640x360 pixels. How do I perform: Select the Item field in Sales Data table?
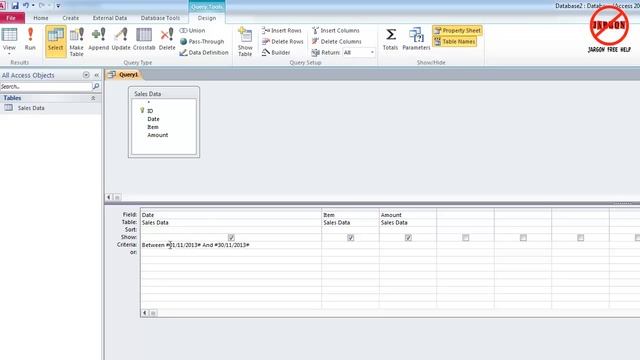[153, 127]
